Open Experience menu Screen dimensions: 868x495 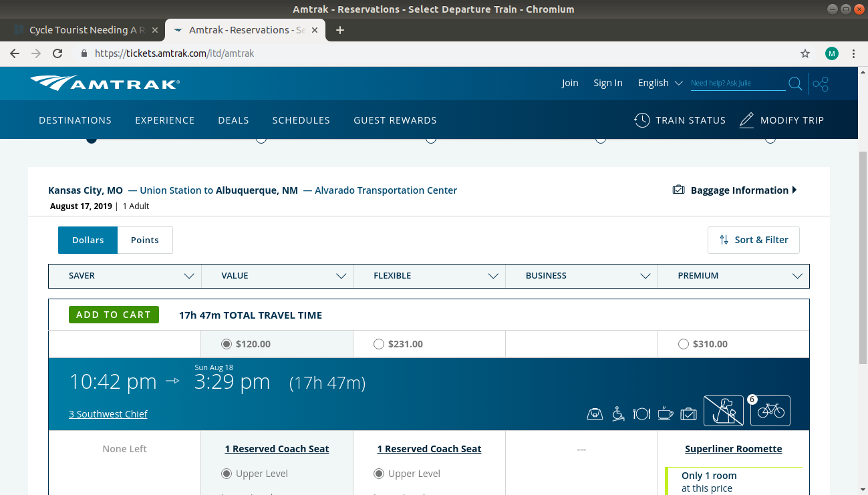(x=165, y=120)
